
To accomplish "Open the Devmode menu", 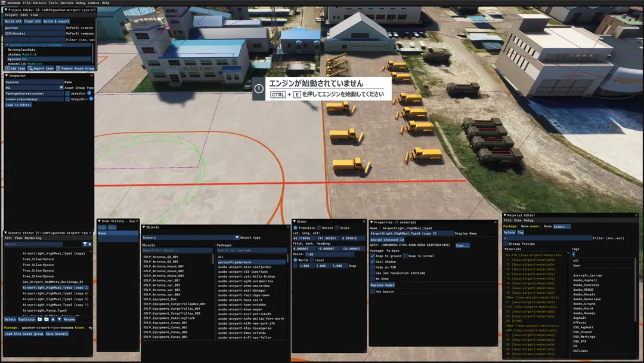I will click(14, 2).
